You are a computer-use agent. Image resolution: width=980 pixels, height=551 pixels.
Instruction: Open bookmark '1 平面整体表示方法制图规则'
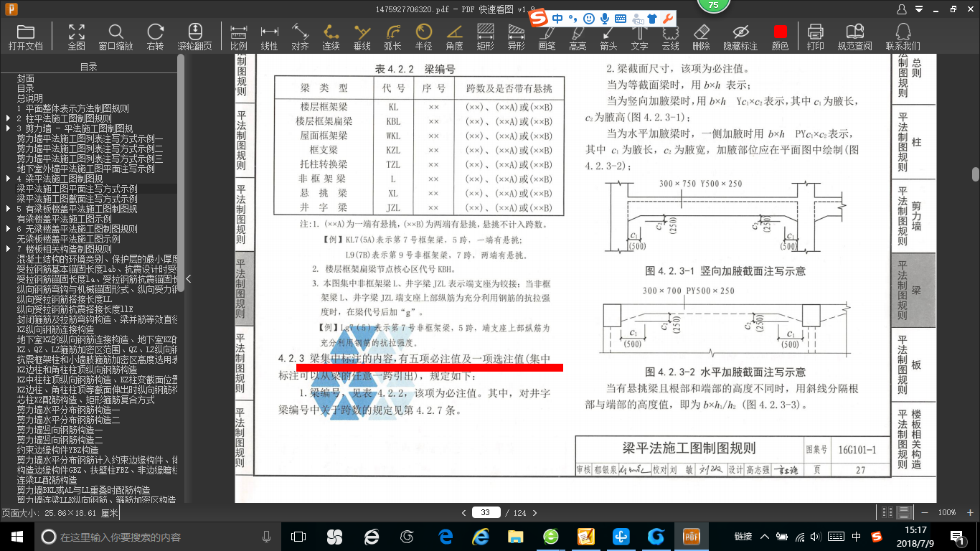coord(72,108)
